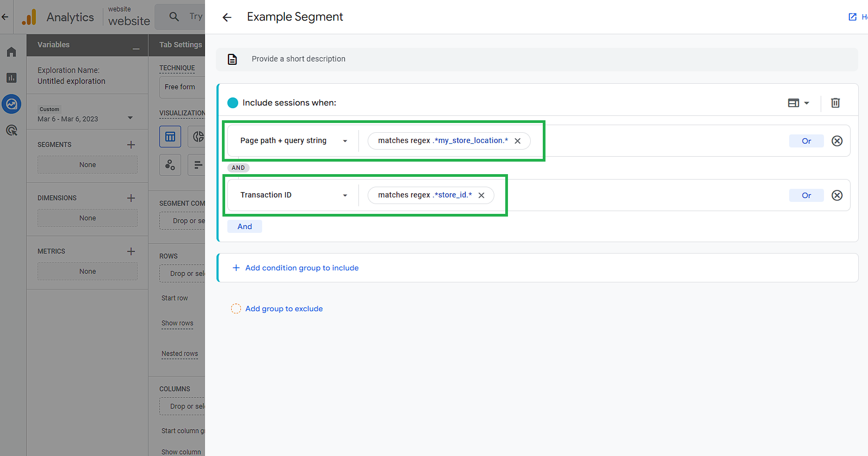This screenshot has height=456, width=868.
Task: Open the Advertising icon in the sidebar
Action: point(11,130)
